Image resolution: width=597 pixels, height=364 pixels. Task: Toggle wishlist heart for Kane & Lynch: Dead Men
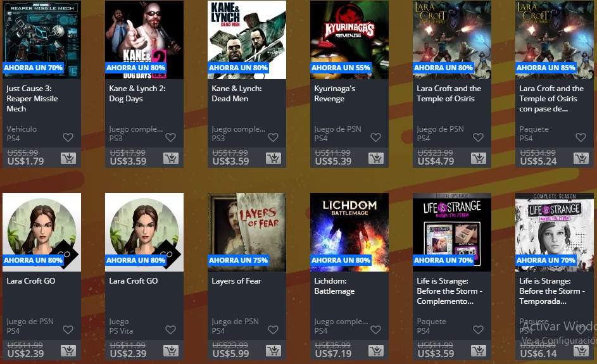coord(273,137)
